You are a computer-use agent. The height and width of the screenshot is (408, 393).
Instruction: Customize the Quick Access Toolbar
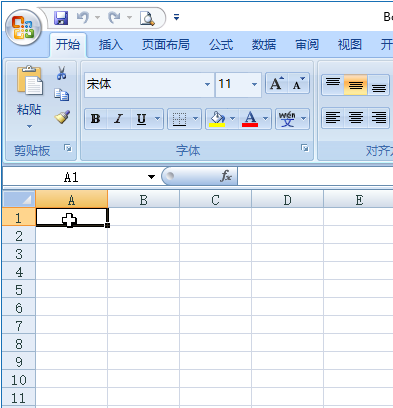click(177, 17)
